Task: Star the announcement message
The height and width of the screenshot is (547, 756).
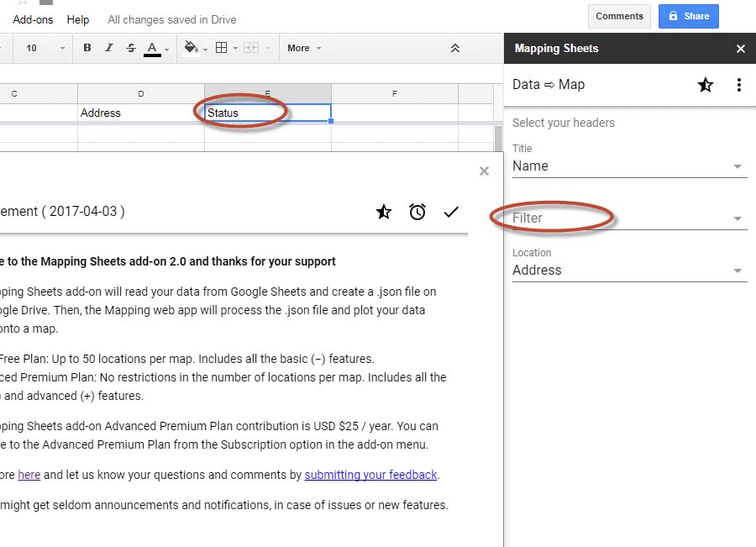Action: point(384,212)
